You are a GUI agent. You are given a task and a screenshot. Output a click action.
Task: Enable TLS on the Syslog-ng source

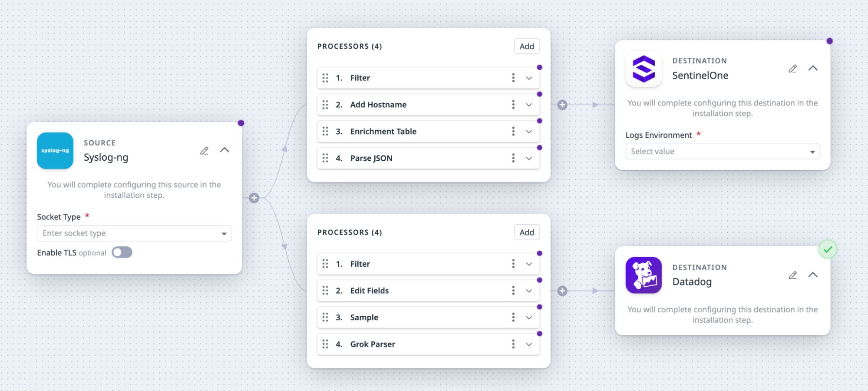[x=122, y=252]
